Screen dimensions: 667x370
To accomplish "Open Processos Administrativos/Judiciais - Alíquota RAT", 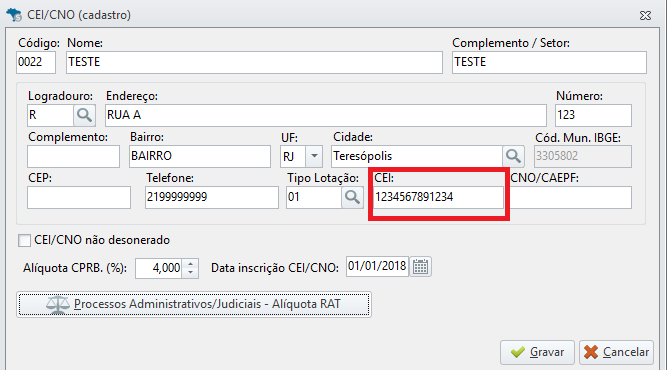I will coord(194,305).
